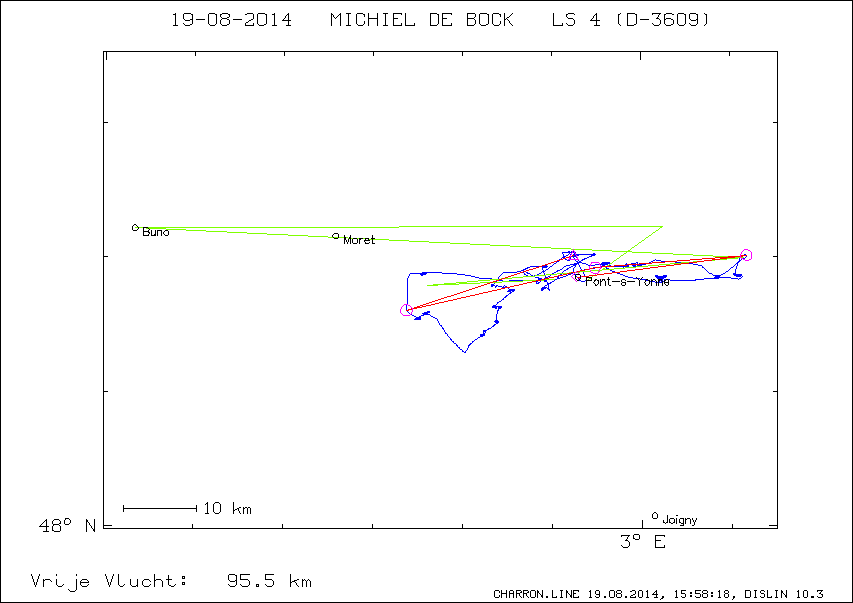Click the 48° N latitude label

(67, 526)
